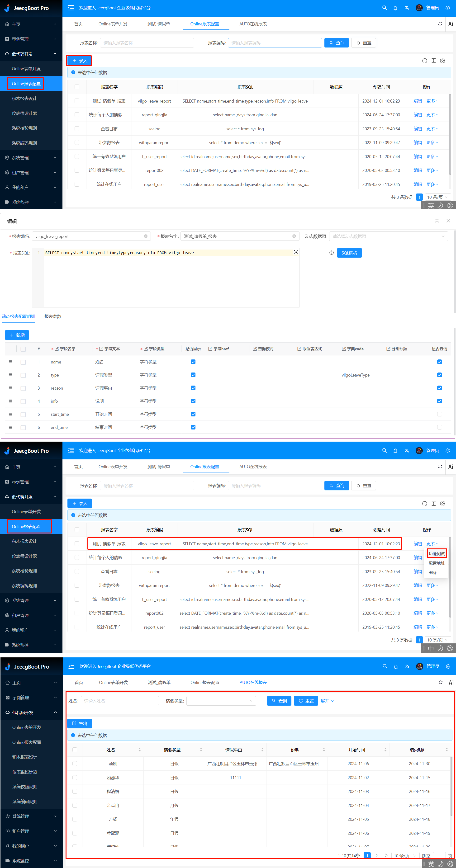Clear the 测试_请假单_报表 报表名字 field in the edit form

tap(294, 236)
